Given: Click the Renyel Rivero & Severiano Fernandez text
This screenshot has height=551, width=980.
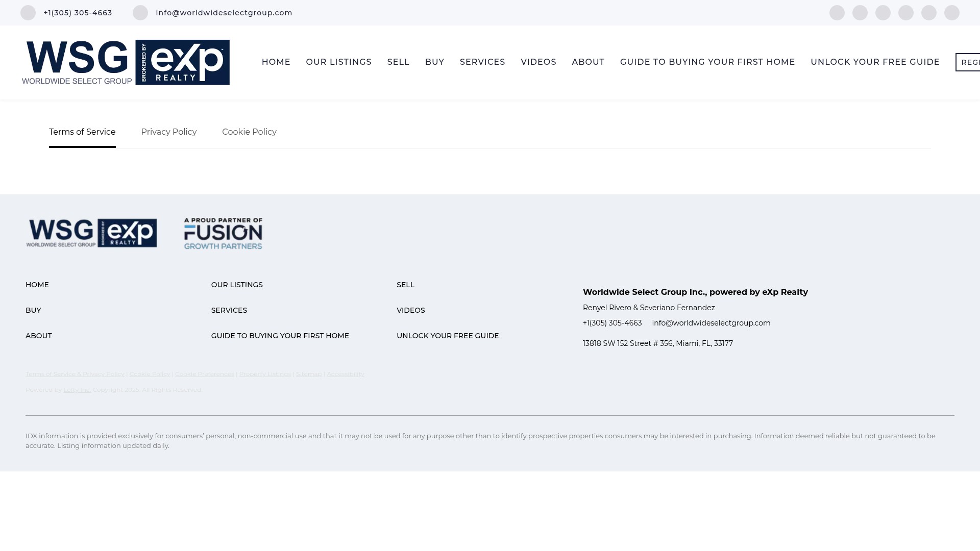Looking at the screenshot, I should point(649,308).
